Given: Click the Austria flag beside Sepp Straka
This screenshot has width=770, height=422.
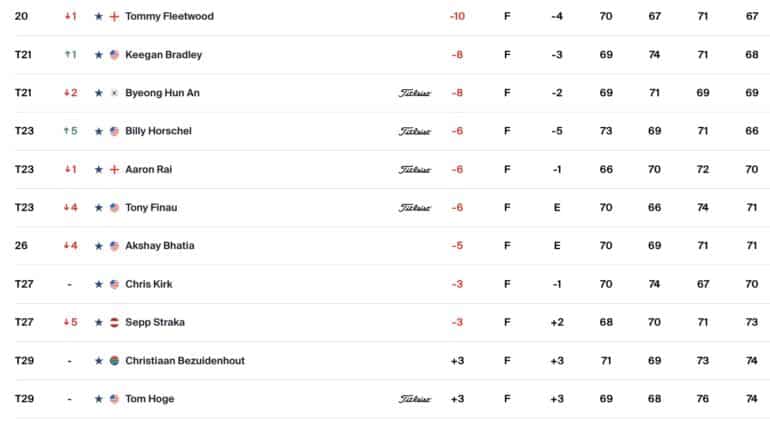Looking at the screenshot, I should (x=114, y=322).
